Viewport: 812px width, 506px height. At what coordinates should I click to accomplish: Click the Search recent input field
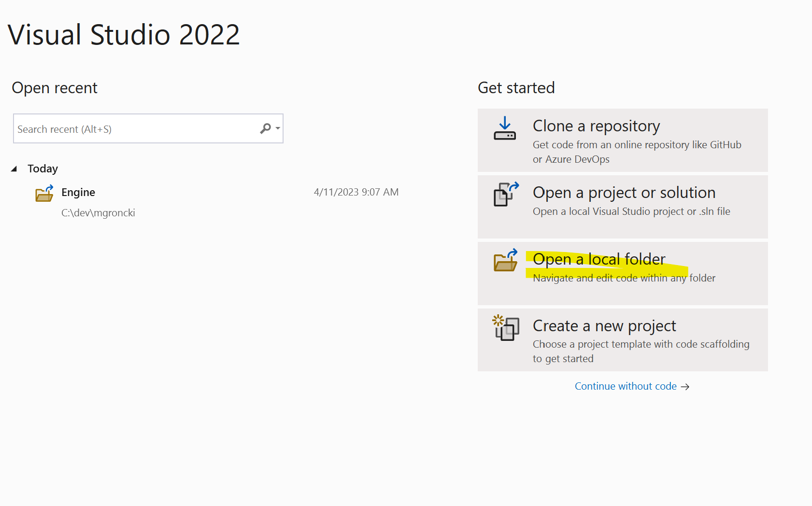121,128
